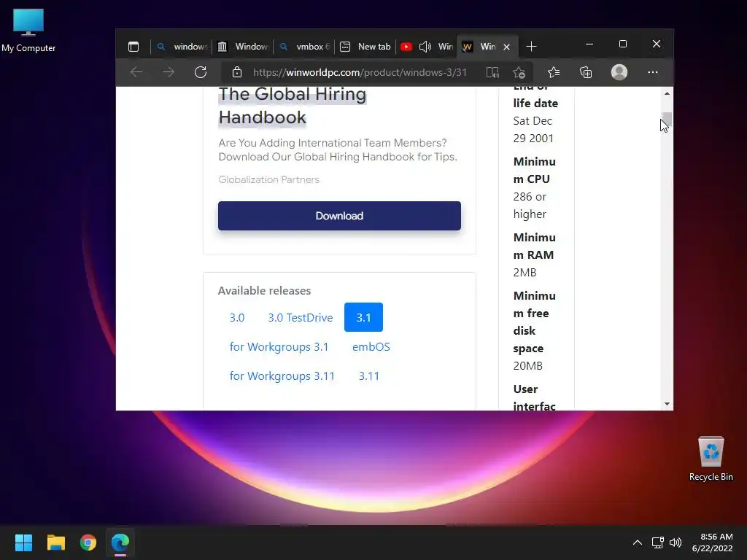The image size is (747, 560).
Task: Add this page to favorites
Action: pos(519,72)
